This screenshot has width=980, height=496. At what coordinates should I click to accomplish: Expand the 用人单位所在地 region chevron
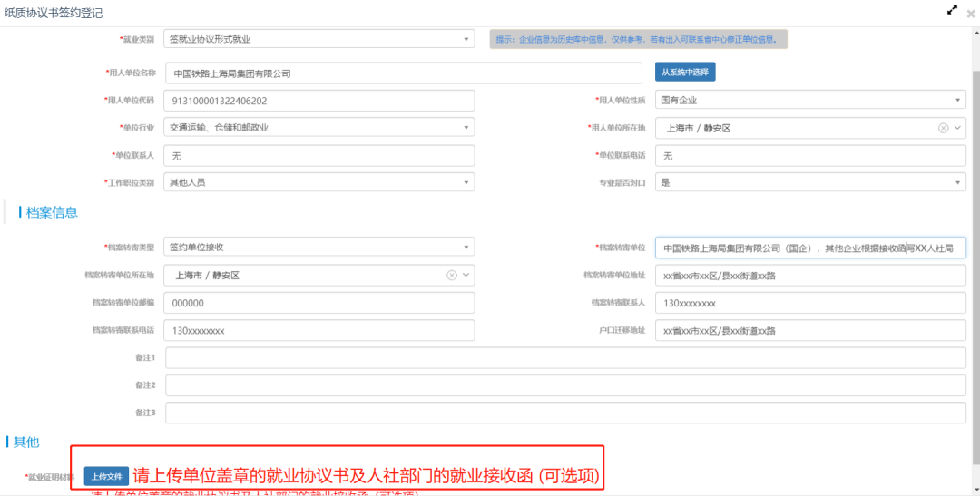point(957,128)
